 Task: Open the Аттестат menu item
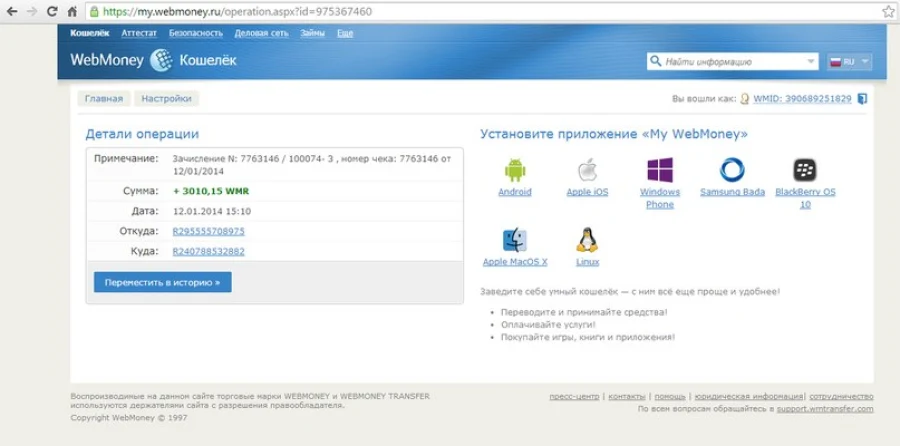139,33
